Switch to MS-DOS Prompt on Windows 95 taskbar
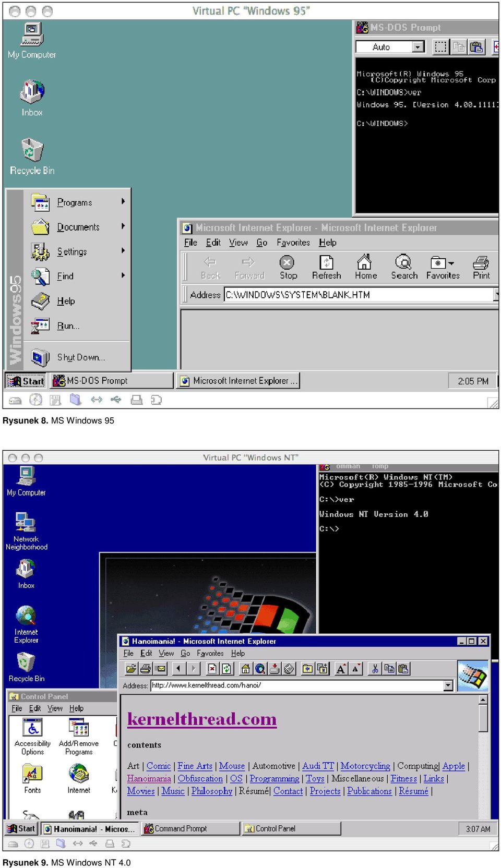The width and height of the screenshot is (501, 868). (x=111, y=381)
